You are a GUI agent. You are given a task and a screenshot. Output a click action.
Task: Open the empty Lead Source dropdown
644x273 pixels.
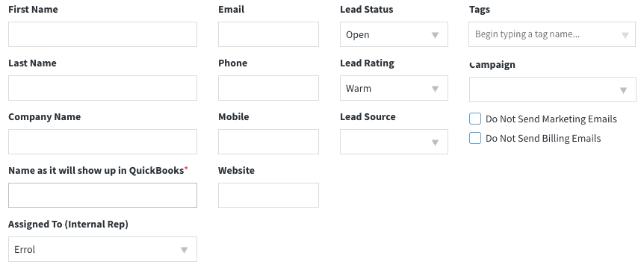[394, 142]
